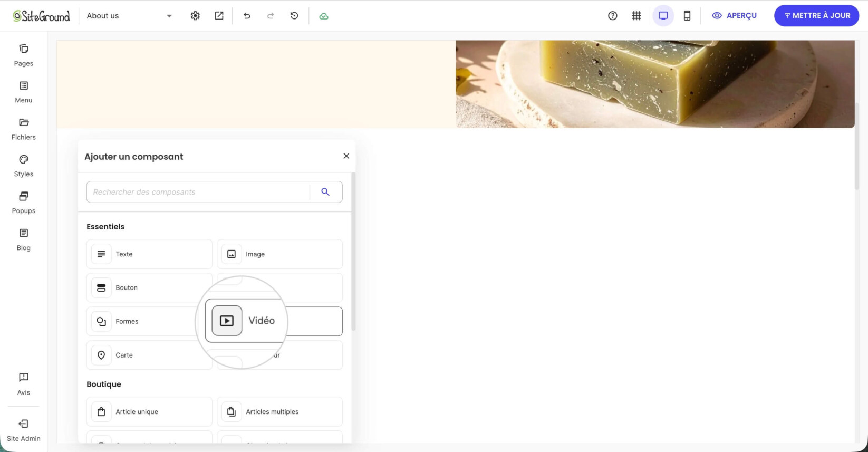This screenshot has height=452, width=868.
Task: Click the cloud saved status icon
Action: click(x=324, y=16)
